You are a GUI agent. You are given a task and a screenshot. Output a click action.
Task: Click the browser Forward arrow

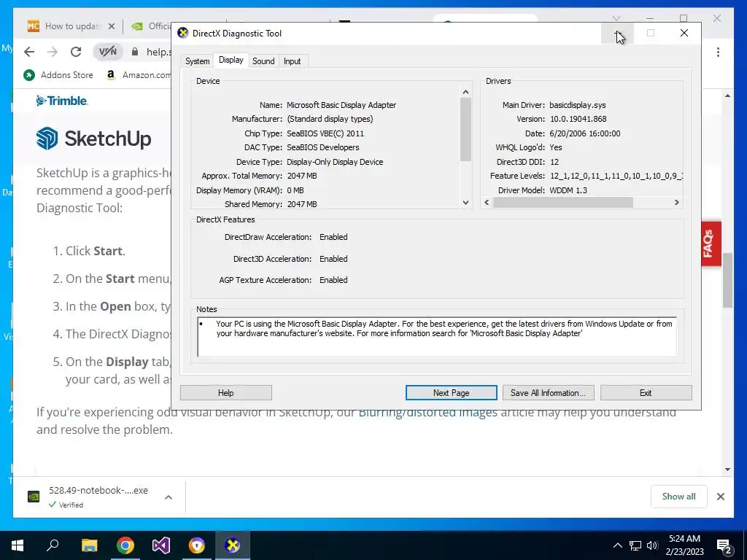coord(53,52)
